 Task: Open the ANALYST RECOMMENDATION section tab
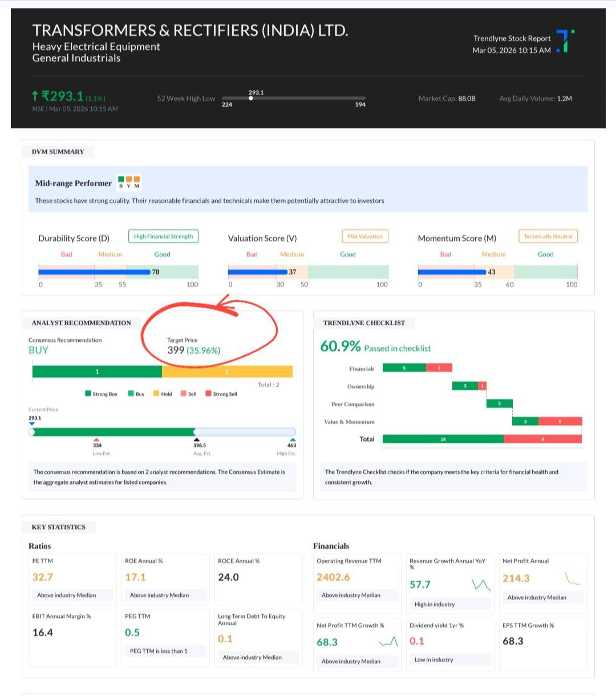pos(81,323)
